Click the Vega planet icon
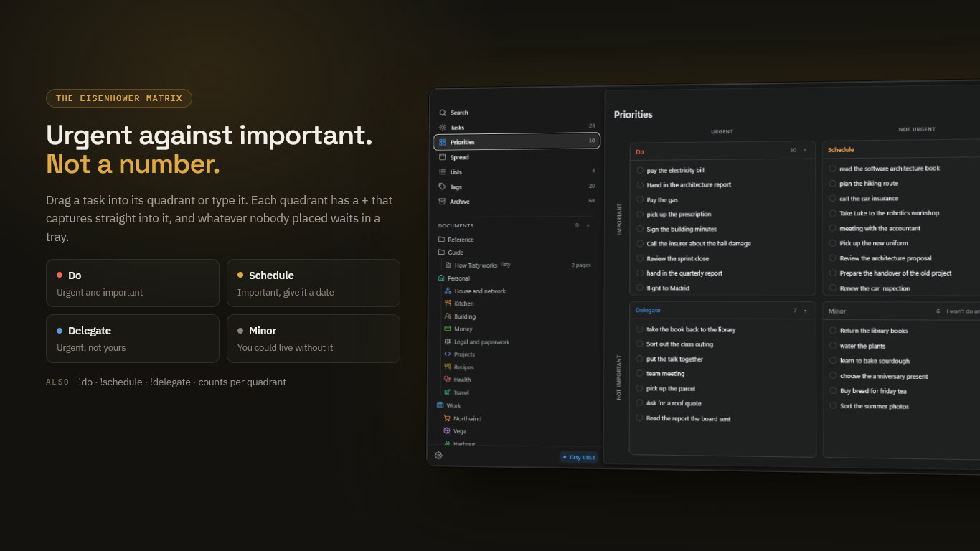The image size is (980, 551). tap(447, 430)
